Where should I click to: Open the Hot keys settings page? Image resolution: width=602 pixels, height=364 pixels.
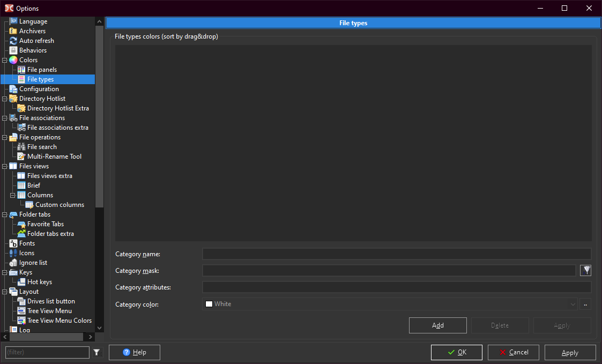(x=40, y=282)
